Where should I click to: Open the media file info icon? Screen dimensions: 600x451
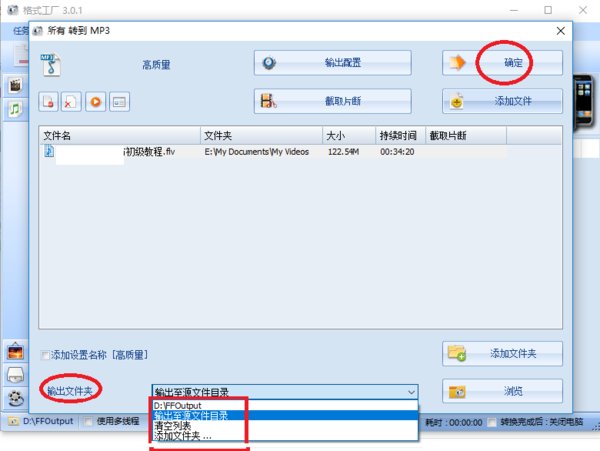(119, 102)
